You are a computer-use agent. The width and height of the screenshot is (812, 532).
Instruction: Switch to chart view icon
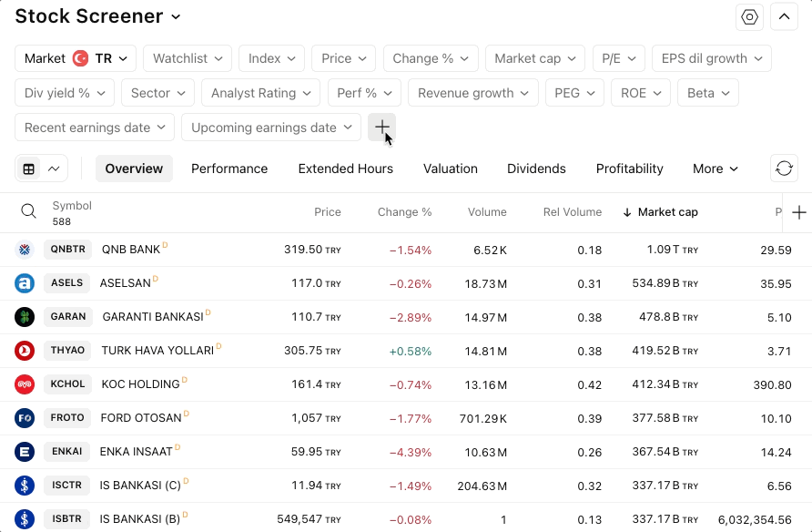54,169
